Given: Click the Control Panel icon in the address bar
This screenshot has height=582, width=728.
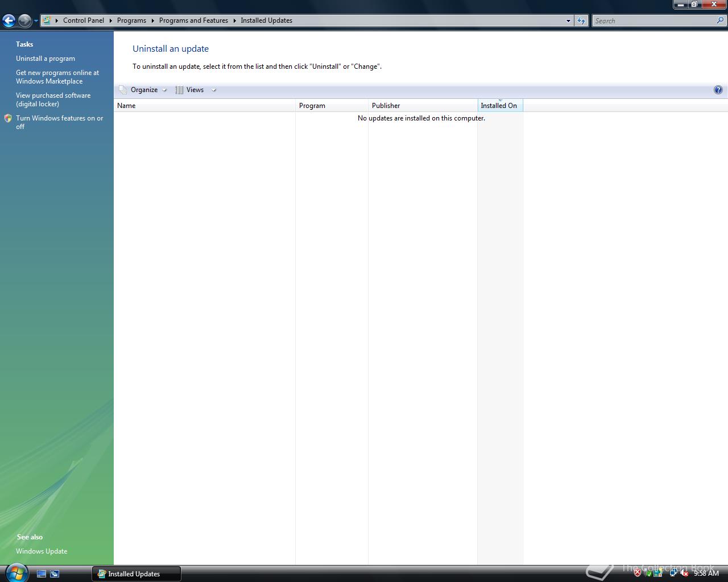Looking at the screenshot, I should (x=47, y=20).
